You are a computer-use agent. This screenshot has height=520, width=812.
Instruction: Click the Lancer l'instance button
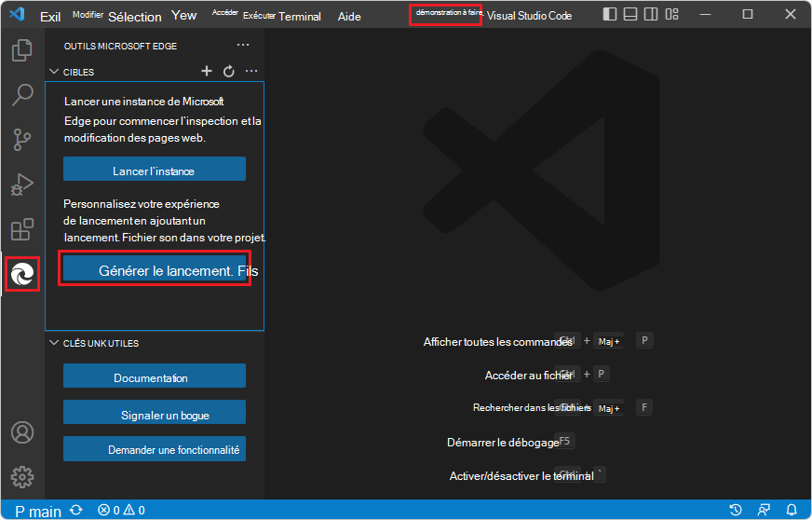pos(155,169)
